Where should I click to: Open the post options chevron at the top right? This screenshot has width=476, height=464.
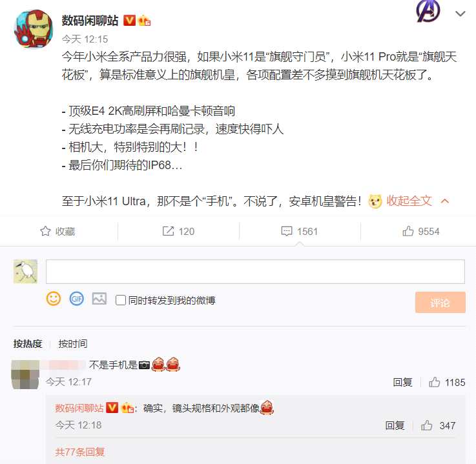click(x=460, y=14)
